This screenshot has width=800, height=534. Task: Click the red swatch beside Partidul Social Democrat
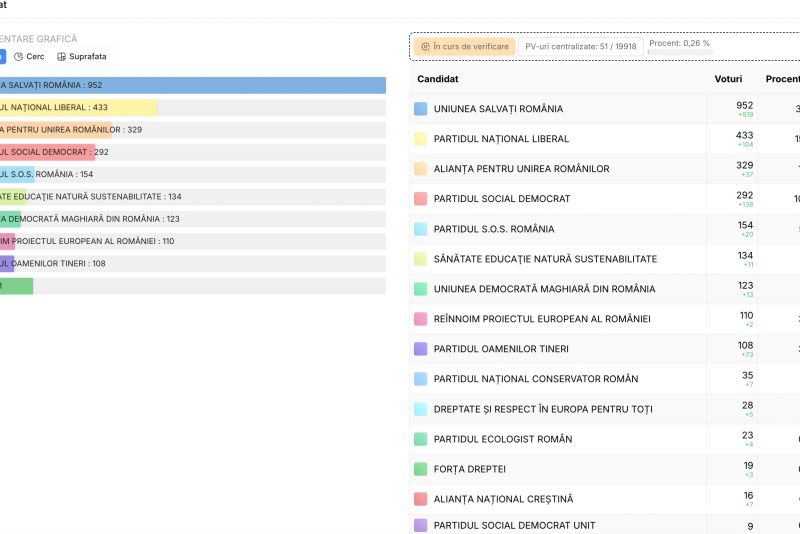tap(421, 199)
